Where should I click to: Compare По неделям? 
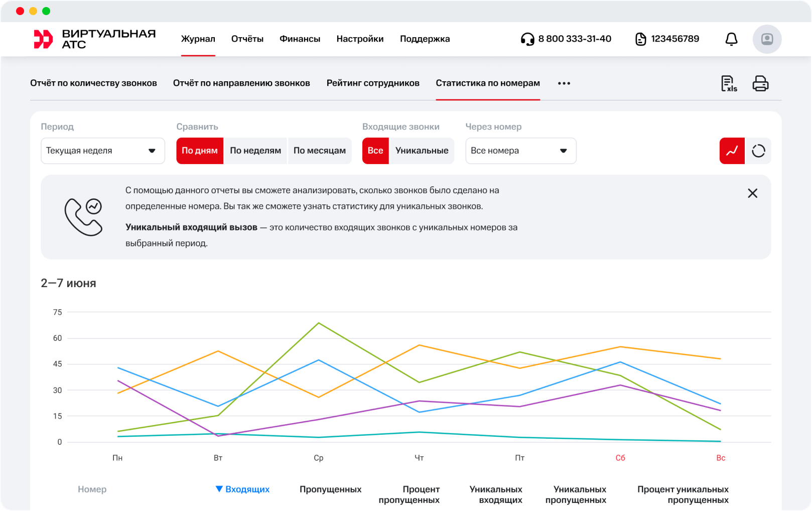[x=255, y=151]
